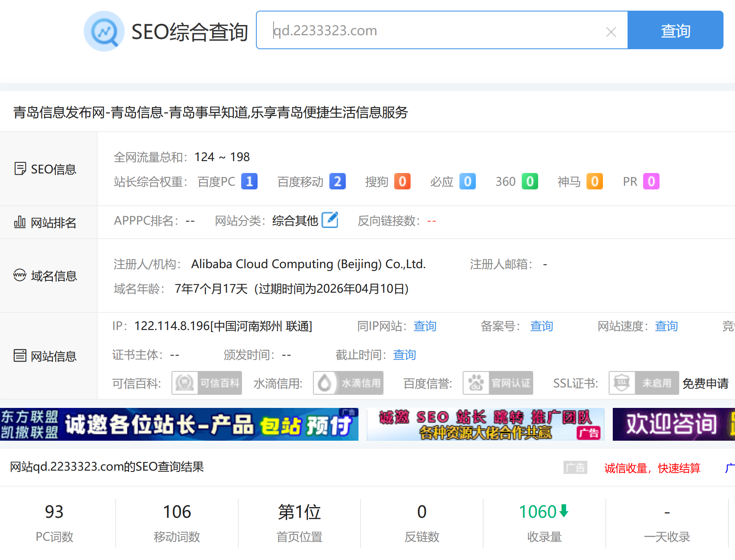Viewport: 735px width, 560px height.
Task: Click the 百度PC weight badge
Action: click(249, 181)
